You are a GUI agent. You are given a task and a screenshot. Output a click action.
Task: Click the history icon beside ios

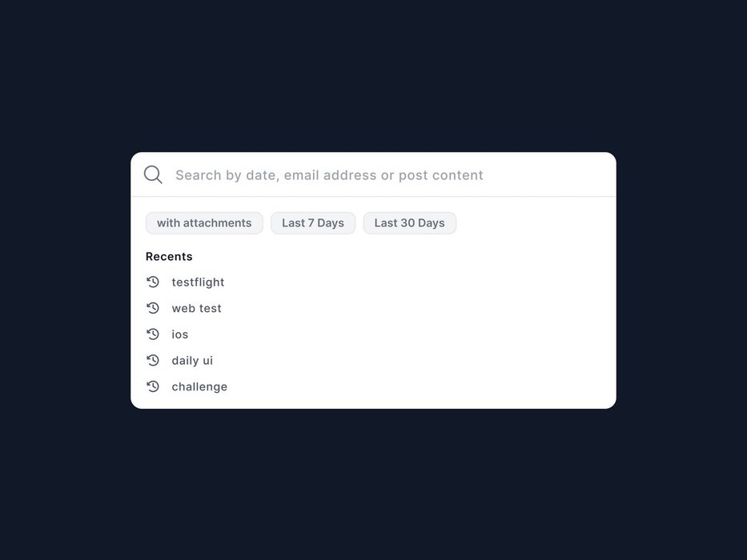click(153, 334)
